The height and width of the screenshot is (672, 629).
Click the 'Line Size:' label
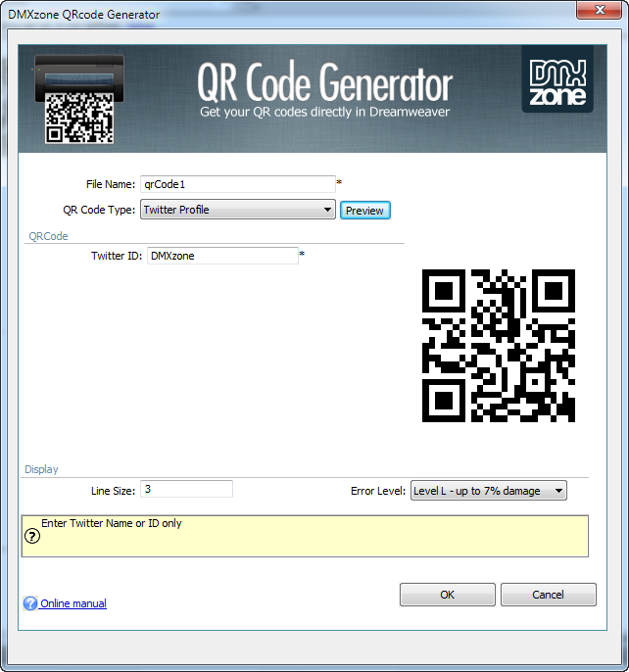click(113, 491)
